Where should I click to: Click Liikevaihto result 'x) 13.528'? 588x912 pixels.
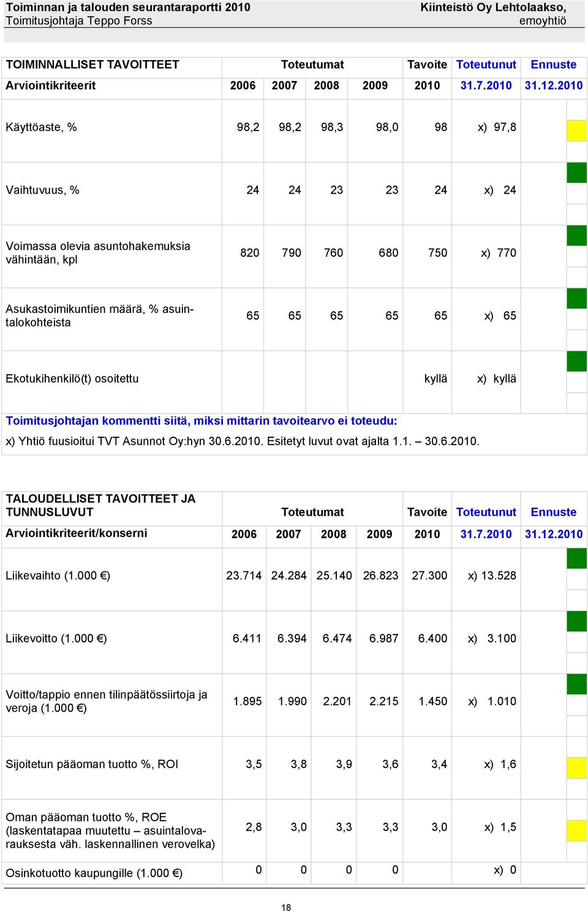[492, 576]
